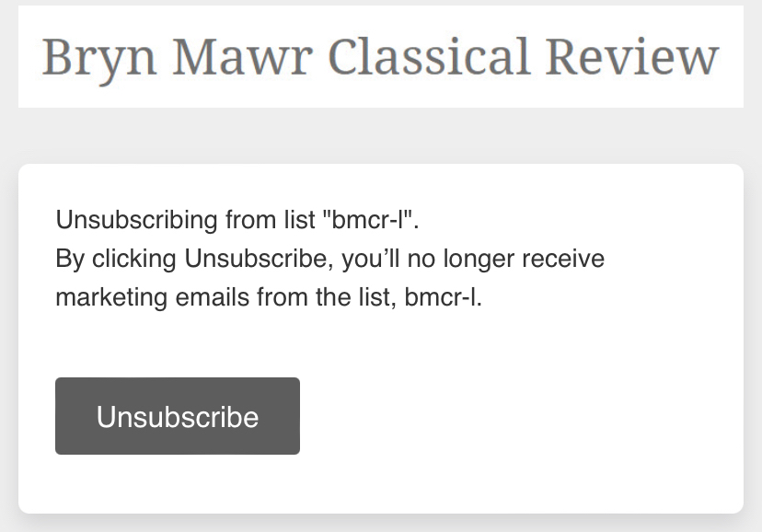Screen dimensions: 762x532
Task: Click the phrase "no longer receive"
Action: pyautogui.click(x=517, y=259)
